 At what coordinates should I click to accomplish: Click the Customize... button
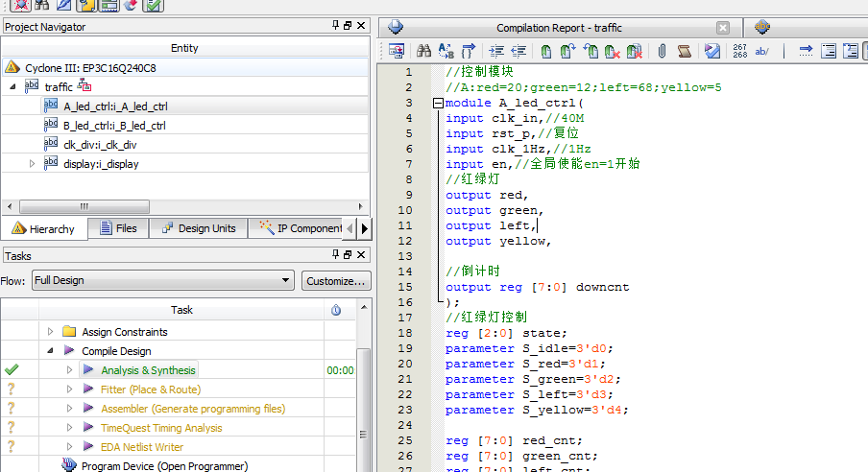[x=336, y=281]
